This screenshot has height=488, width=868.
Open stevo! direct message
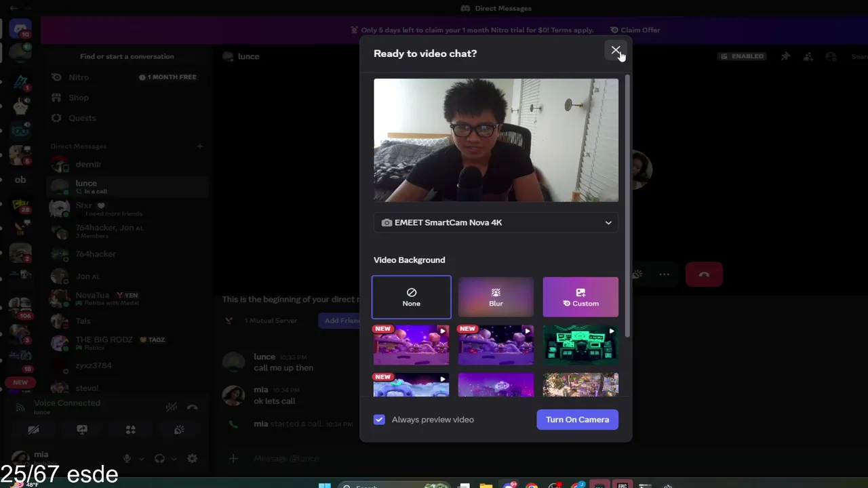(x=126, y=388)
